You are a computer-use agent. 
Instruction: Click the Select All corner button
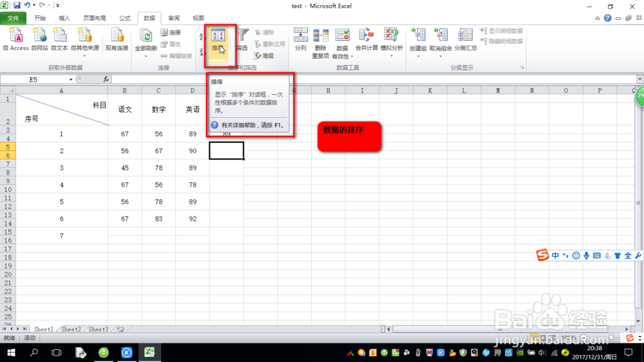[8, 90]
